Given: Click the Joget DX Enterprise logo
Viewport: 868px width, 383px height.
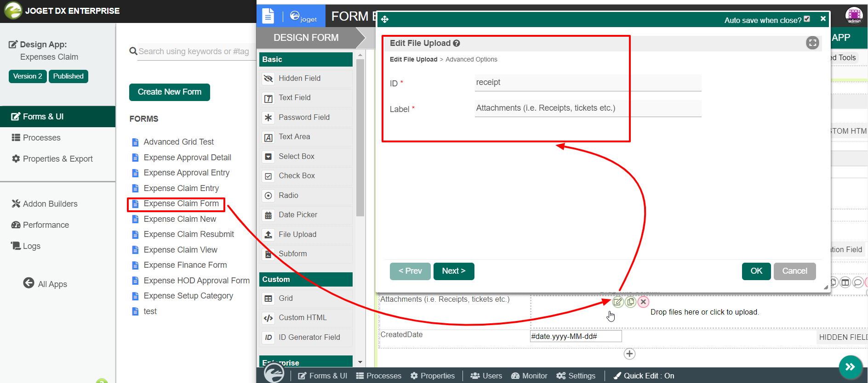Looking at the screenshot, I should tap(13, 11).
